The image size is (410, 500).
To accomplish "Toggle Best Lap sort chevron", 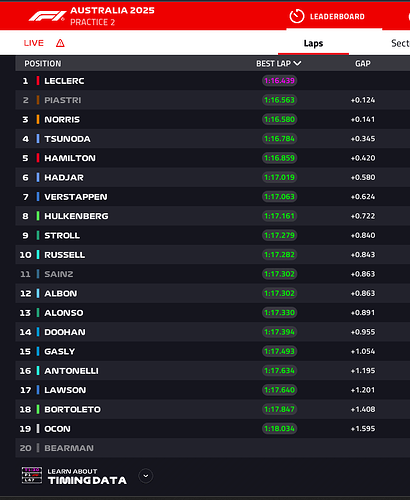I will point(297,63).
